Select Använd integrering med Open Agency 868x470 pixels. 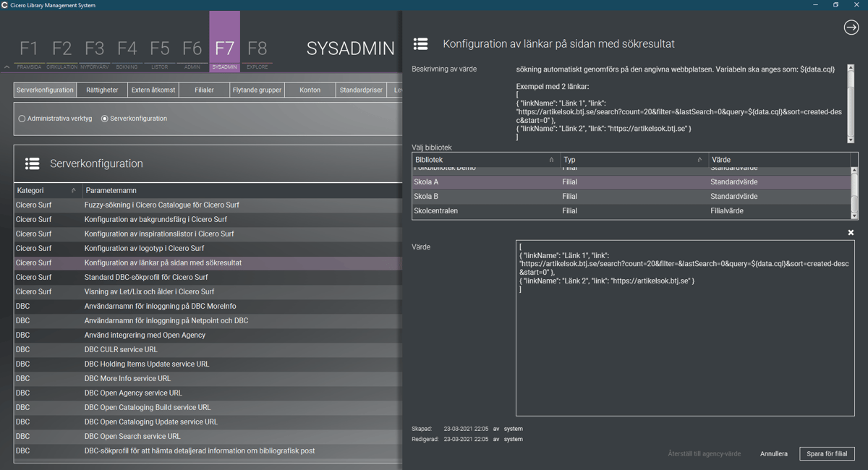208,335
